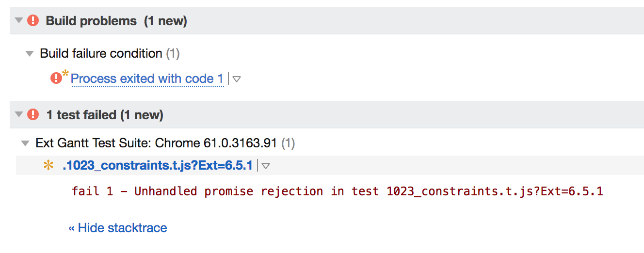Click the Unhandled promise rejection failure message
The image size is (644, 253).
tap(337, 191)
